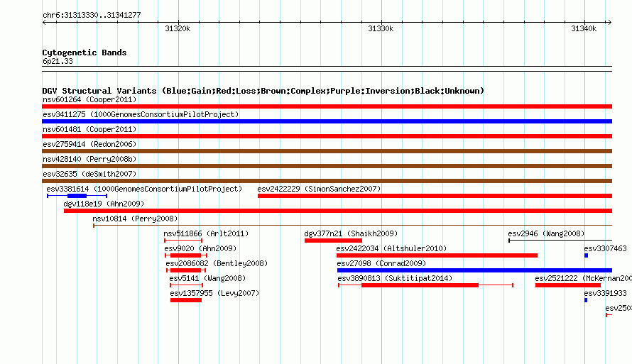Click the esv1357955 (Levy2007) red bar

point(186,300)
